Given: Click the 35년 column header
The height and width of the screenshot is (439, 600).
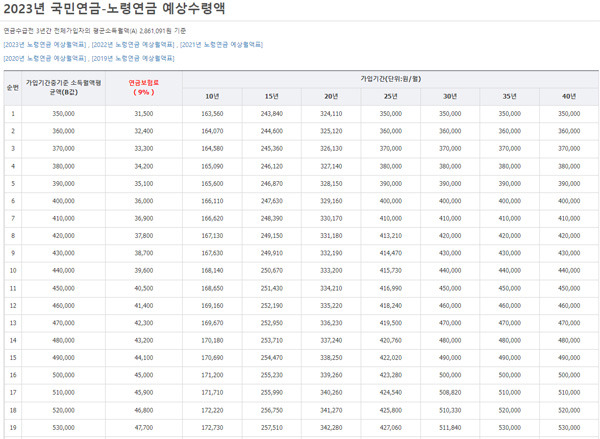Looking at the screenshot, I should (510, 96).
